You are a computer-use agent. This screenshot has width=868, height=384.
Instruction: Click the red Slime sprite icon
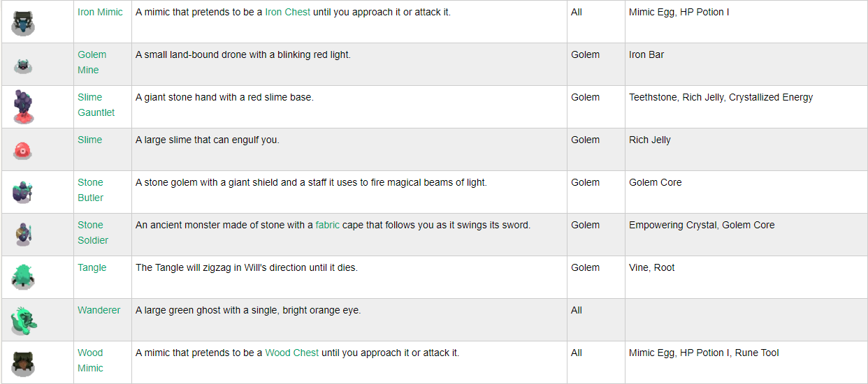[23, 150]
